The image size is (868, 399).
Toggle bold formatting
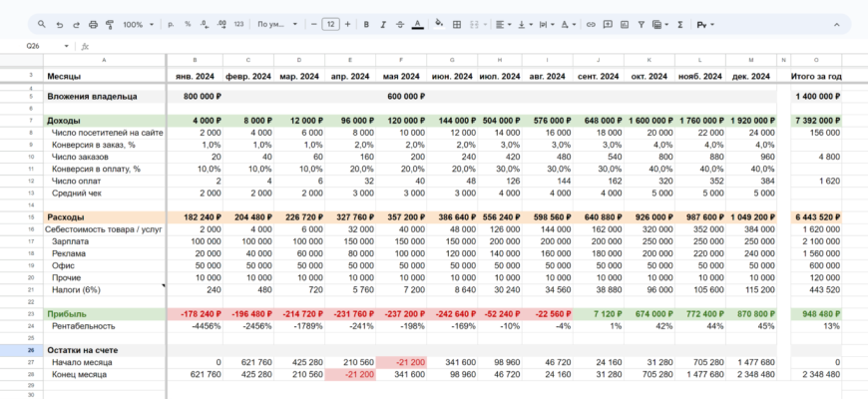pyautogui.click(x=366, y=24)
